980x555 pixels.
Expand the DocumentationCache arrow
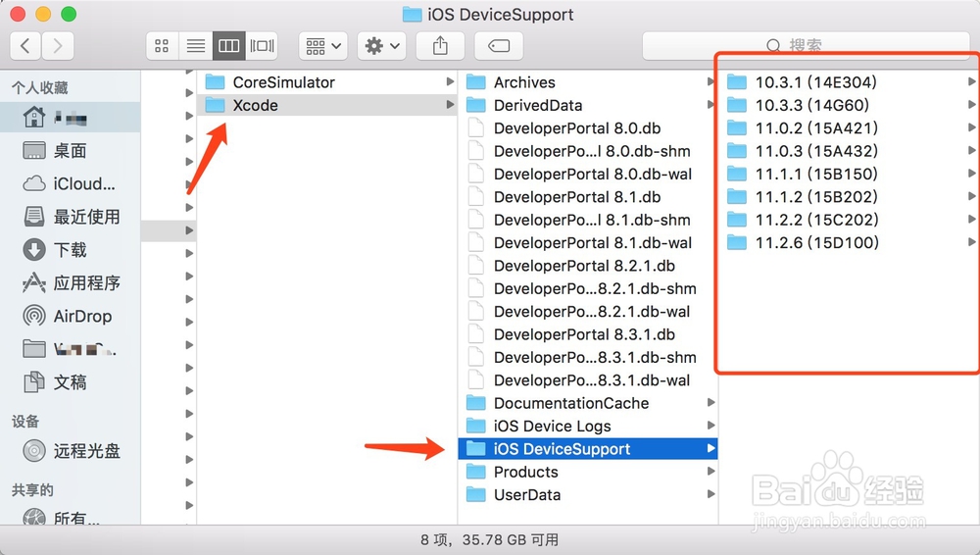(710, 403)
